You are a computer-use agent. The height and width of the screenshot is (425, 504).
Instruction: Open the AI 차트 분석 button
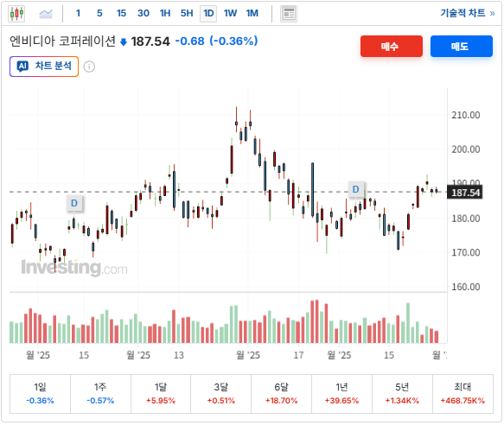click(x=44, y=67)
